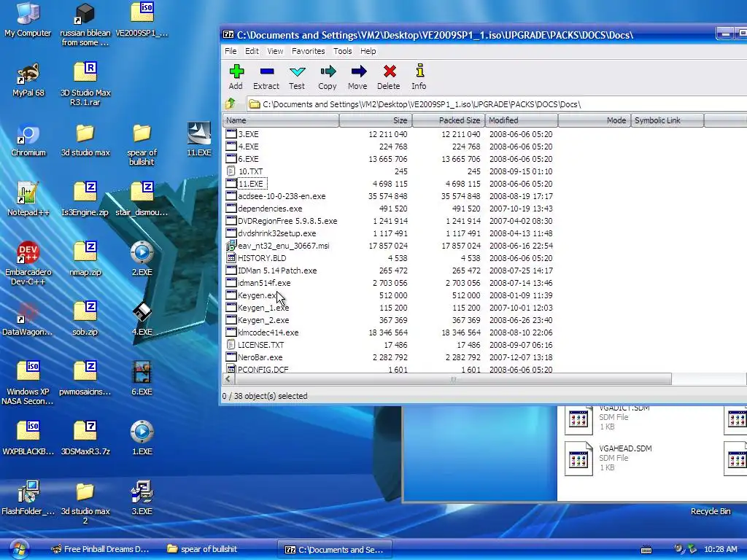Image resolution: width=747 pixels, height=560 pixels.
Task: Go up one folder level with arrow icon
Action: point(231,104)
